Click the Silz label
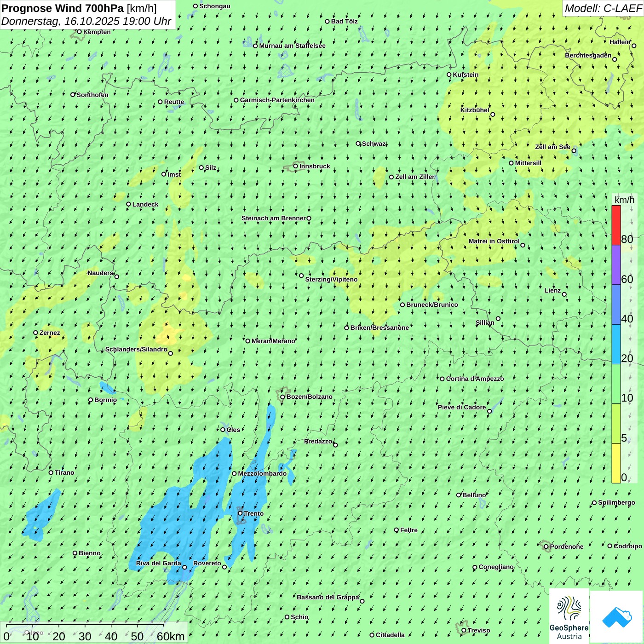Screen dimensions: 644x644 [x=211, y=167]
